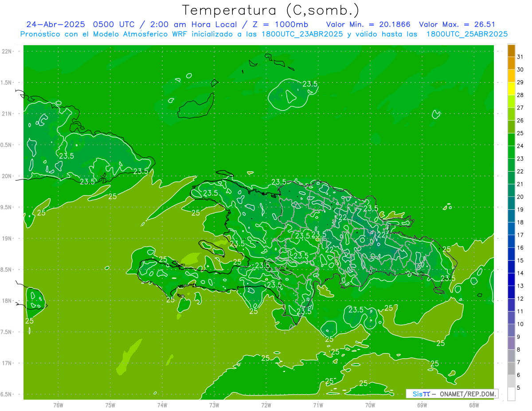Click the '74W' longitude axis label
Screen dimensions: 532x411
(162, 405)
